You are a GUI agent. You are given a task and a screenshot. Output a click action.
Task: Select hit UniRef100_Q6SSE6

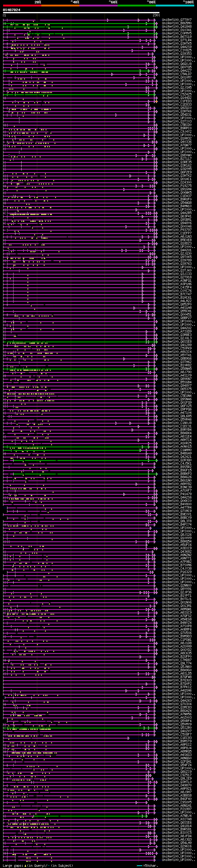pos(177,822)
